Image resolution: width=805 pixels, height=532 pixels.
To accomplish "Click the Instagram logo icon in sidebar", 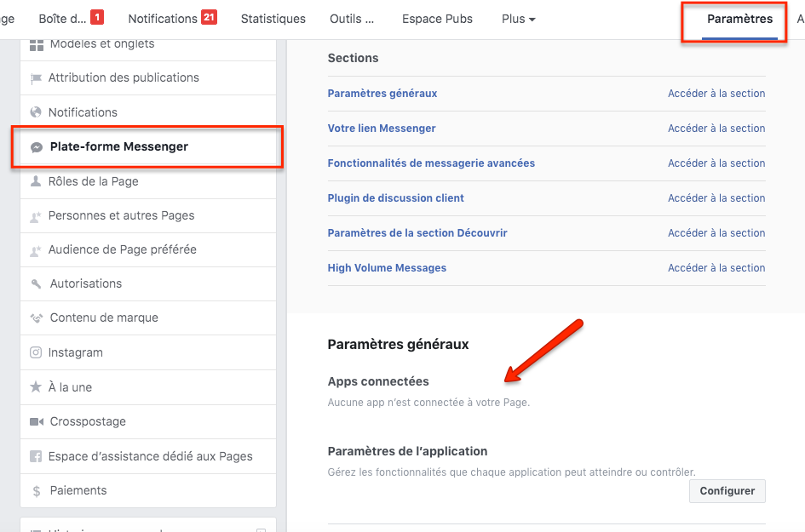I will 36,352.
